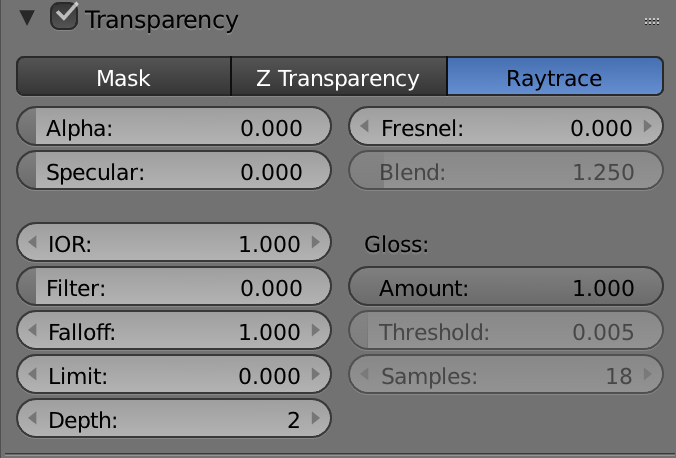The height and width of the screenshot is (458, 676).
Task: Increase IOR using right arrow
Action: [x=316, y=243]
